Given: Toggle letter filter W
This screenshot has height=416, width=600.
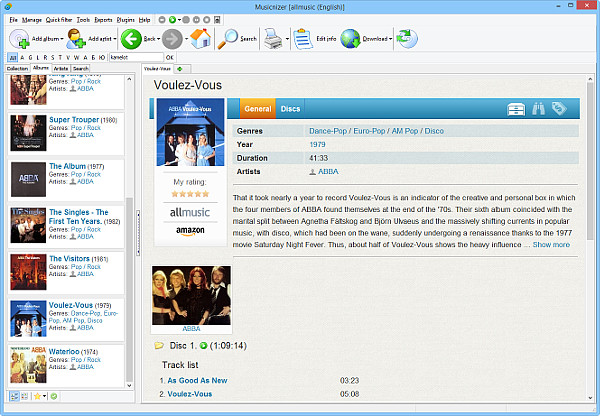Looking at the screenshot, I should coord(76,57).
